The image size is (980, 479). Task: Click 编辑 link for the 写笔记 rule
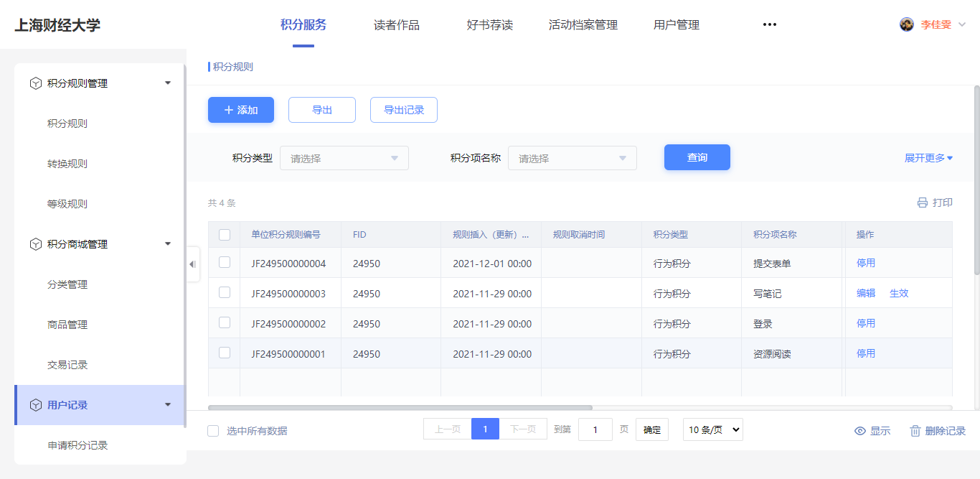(866, 293)
